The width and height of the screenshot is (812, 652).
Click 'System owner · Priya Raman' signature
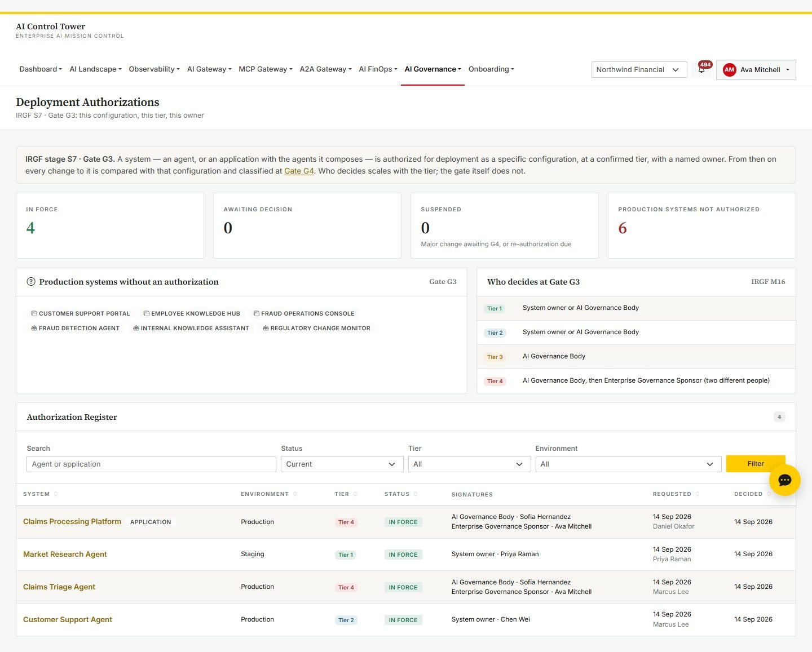[x=495, y=555]
